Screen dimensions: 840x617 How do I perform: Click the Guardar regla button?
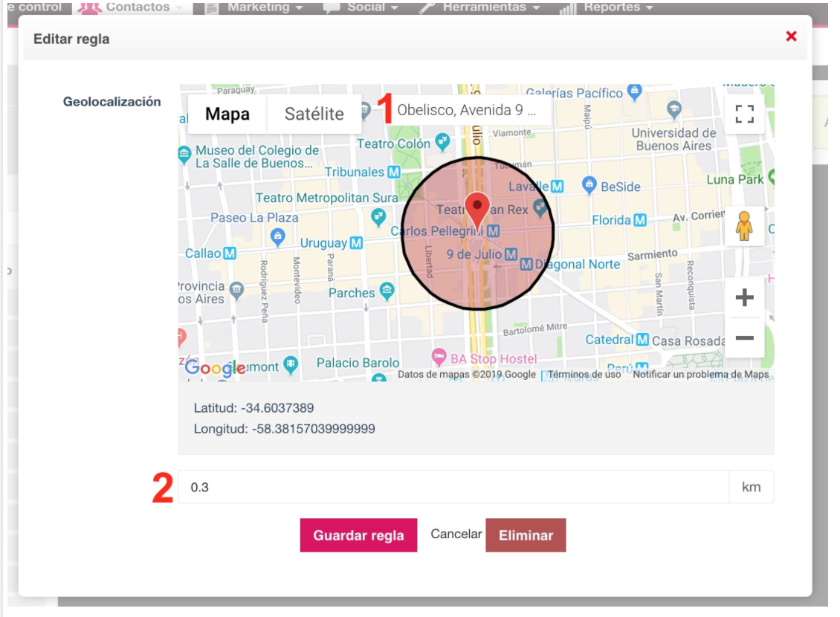358,535
